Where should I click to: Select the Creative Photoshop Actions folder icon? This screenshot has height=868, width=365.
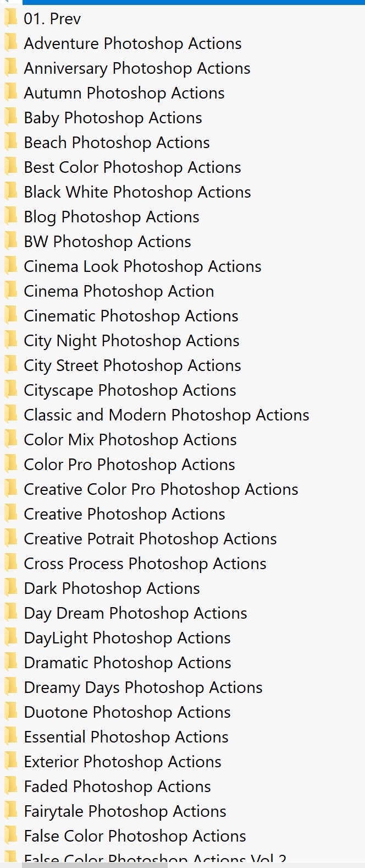(x=10, y=514)
